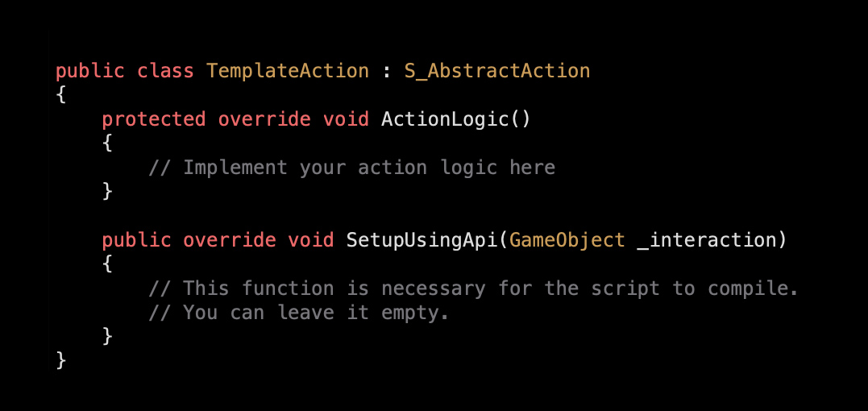Click the final closing curly brace
868x411 pixels.
(x=61, y=359)
